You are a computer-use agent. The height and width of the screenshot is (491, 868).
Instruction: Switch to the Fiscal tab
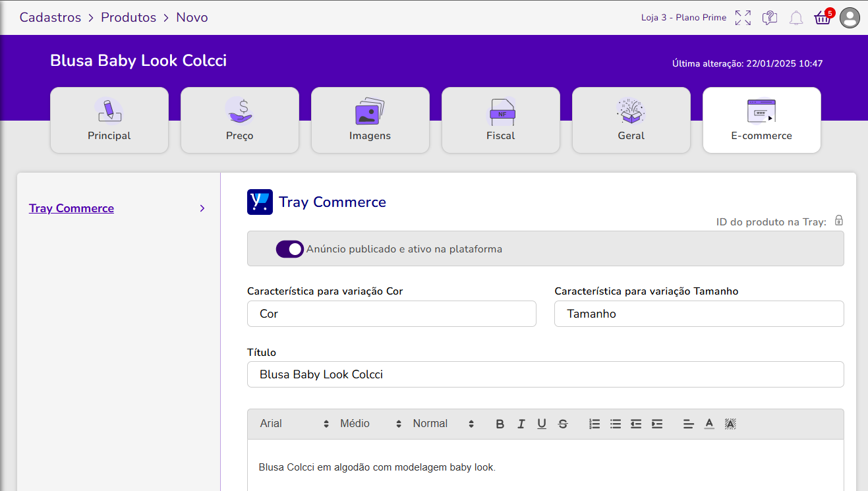tap(501, 120)
